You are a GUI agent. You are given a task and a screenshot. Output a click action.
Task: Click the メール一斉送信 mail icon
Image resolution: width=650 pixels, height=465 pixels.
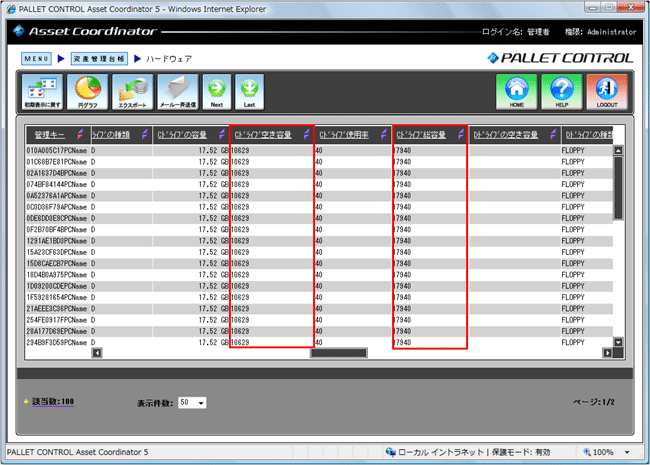point(178,92)
